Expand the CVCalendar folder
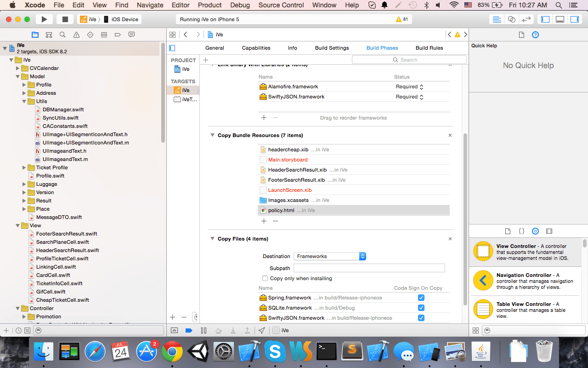Viewport: 588px width, 368px height. click(18, 68)
